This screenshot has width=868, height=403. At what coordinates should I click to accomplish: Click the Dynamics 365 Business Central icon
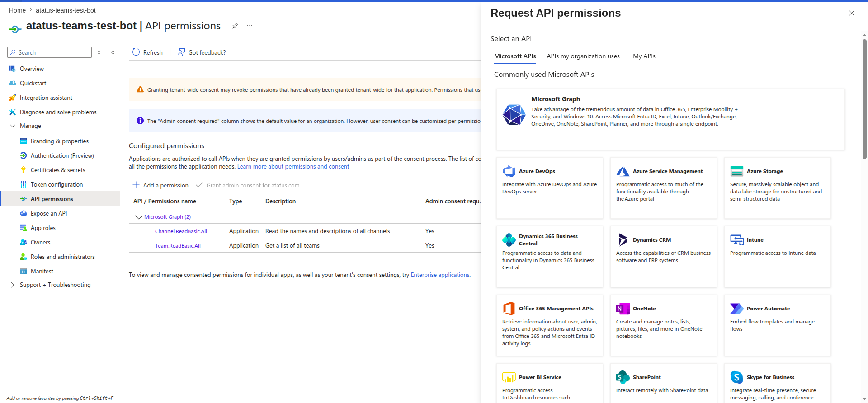pyautogui.click(x=509, y=239)
